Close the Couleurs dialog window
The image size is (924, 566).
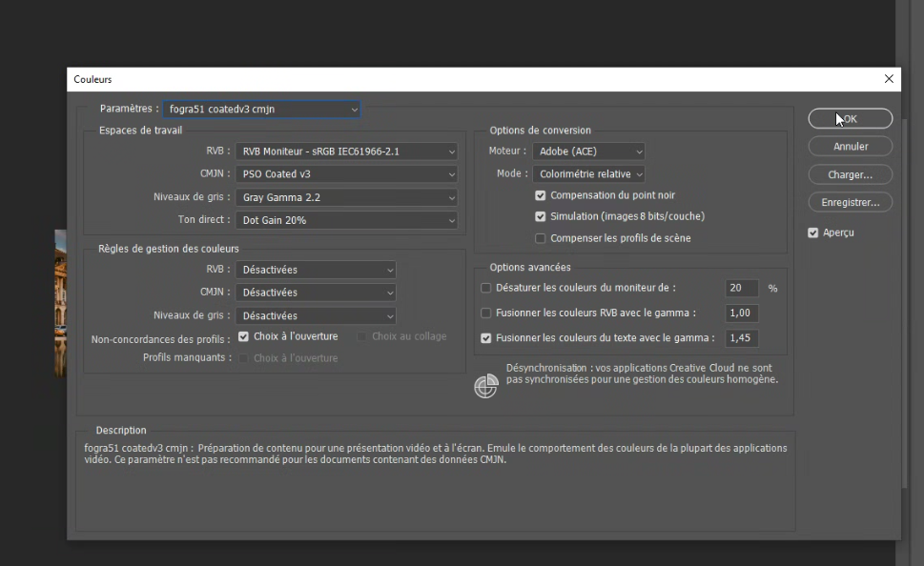pos(889,79)
